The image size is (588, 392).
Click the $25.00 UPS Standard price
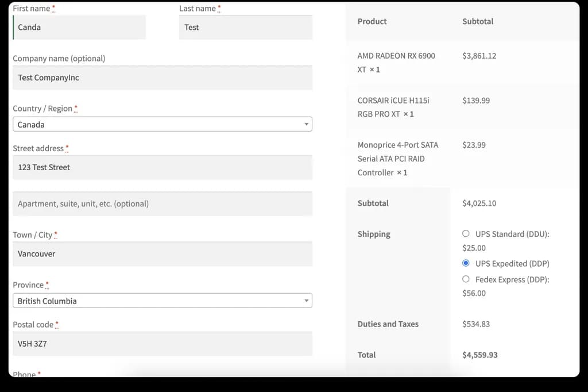pyautogui.click(x=474, y=248)
